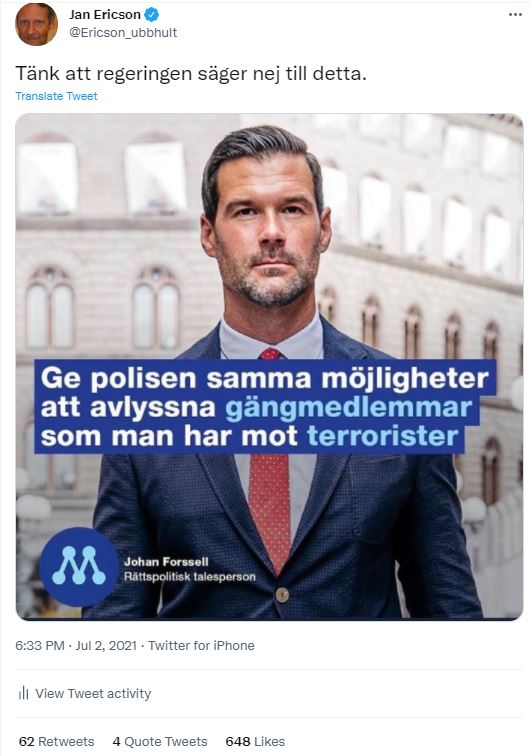This screenshot has height=756, width=531.
Task: Click the tweet activity bar chart icon
Action: click(23, 693)
